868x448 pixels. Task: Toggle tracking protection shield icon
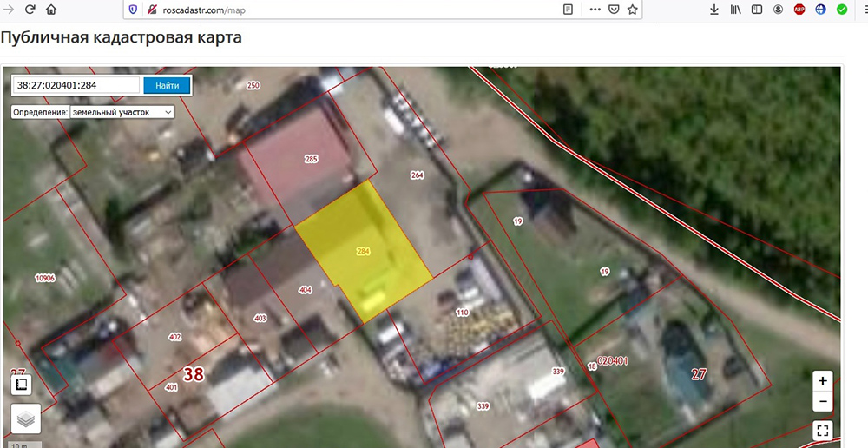(133, 10)
